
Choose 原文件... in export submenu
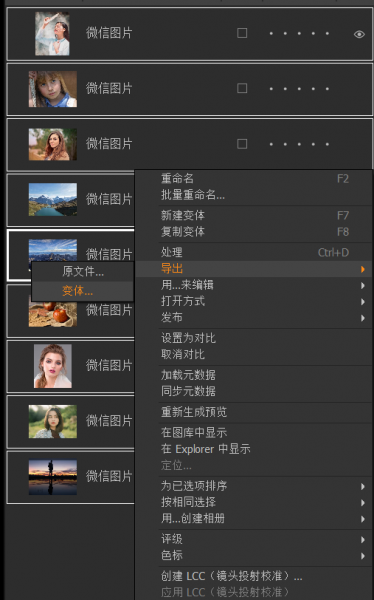pos(83,271)
